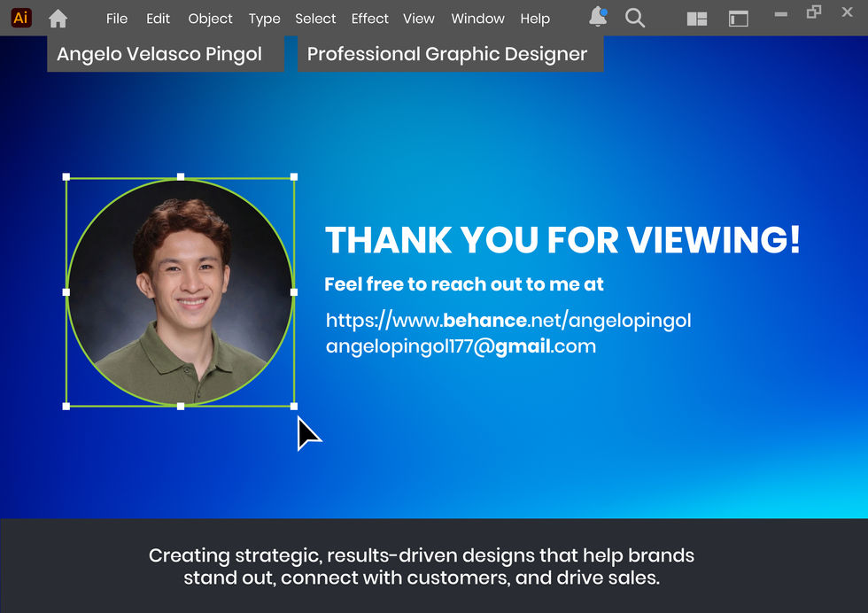Click the top-right selection handle

coord(294,177)
